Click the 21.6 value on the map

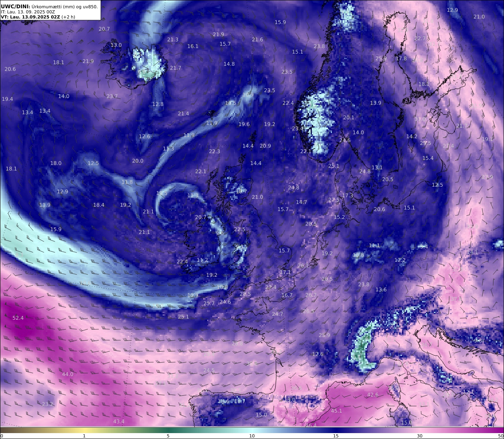point(257,39)
